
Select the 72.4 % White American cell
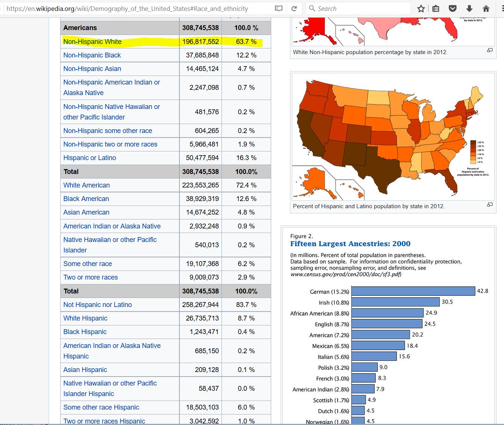246,185
